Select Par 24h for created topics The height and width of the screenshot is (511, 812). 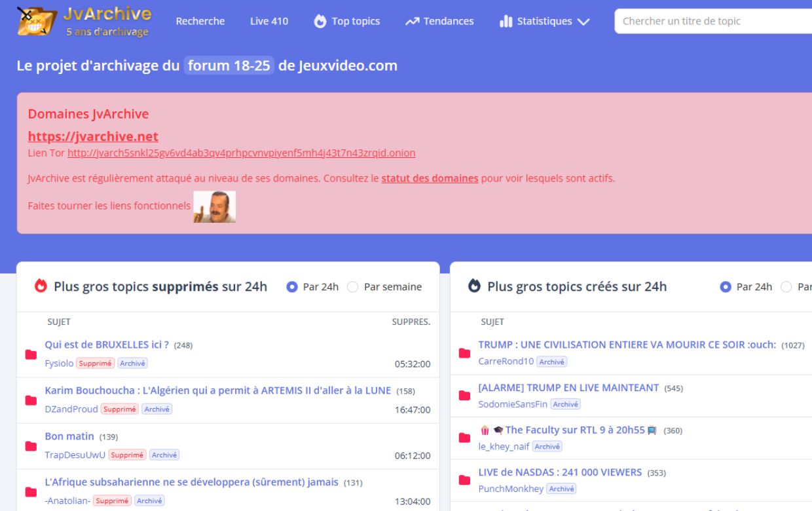pyautogui.click(x=726, y=287)
